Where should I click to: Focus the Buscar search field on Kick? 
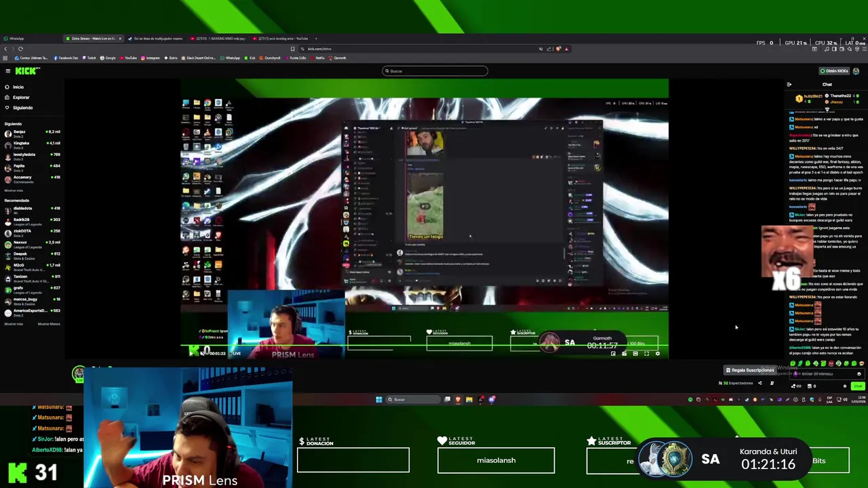coord(435,71)
